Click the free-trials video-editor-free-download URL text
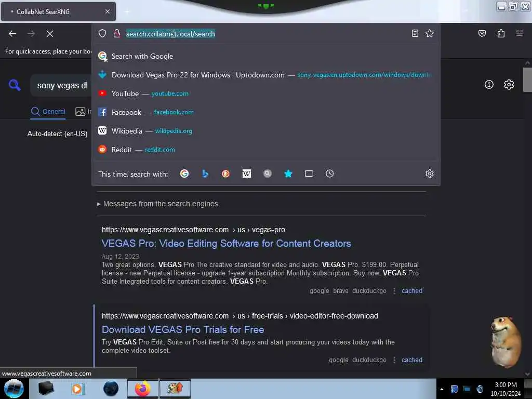532x399 pixels. pos(240,316)
